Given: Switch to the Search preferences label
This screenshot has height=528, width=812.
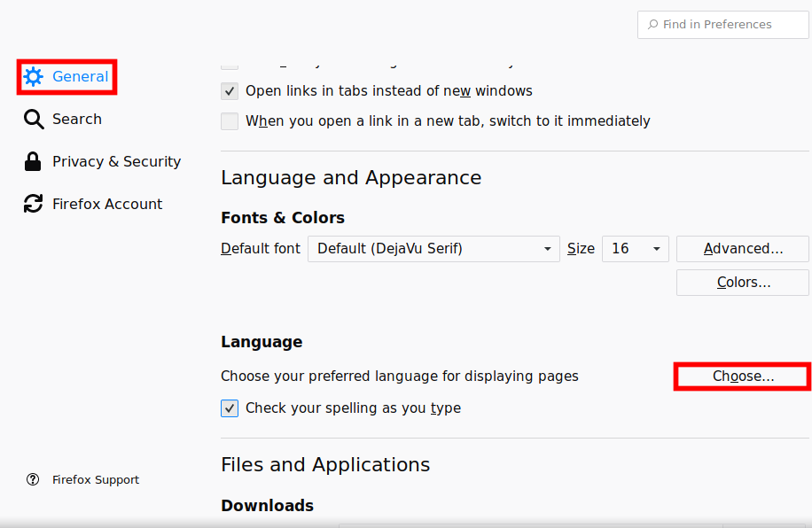Looking at the screenshot, I should tap(77, 120).
